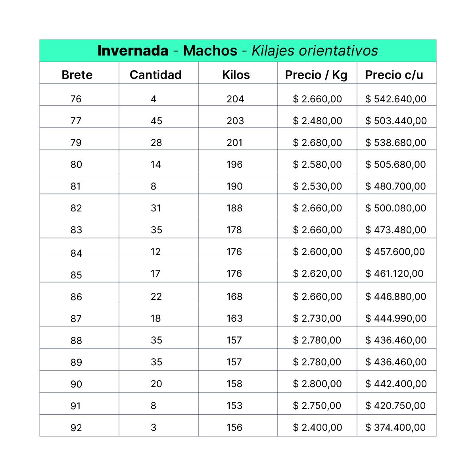Select price per kg $ 2.620,00

point(317,273)
